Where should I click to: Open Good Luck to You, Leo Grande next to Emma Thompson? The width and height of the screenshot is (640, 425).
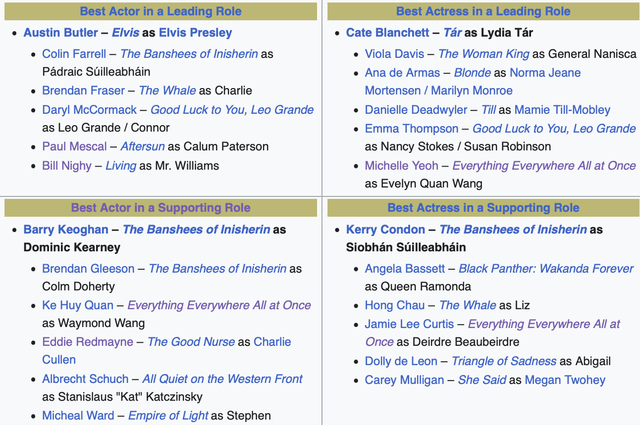(554, 129)
